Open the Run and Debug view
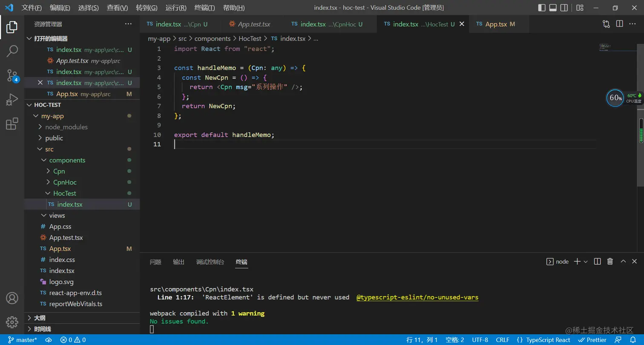The image size is (644, 345). coord(12,100)
